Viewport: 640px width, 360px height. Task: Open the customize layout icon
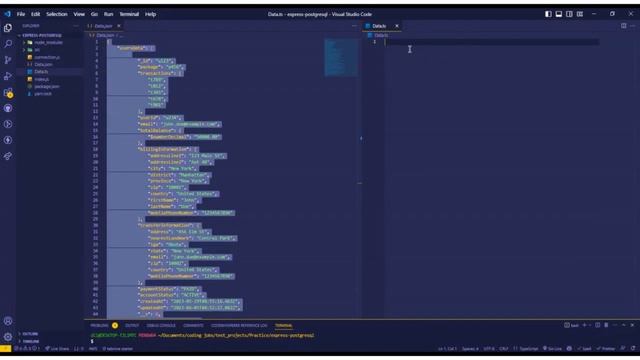coord(580,14)
